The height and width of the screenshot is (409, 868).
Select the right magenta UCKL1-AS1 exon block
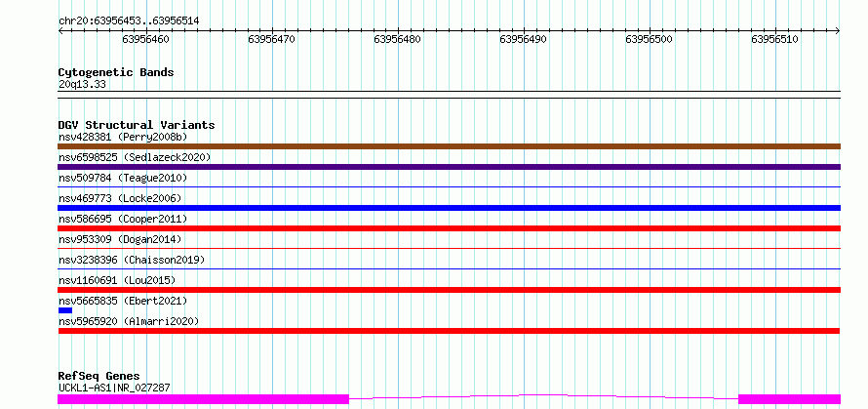(789, 399)
